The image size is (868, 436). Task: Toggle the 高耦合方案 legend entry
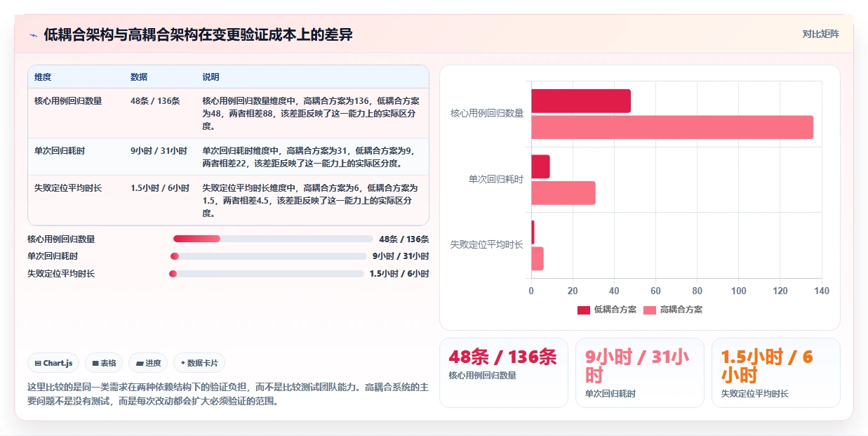(x=673, y=310)
